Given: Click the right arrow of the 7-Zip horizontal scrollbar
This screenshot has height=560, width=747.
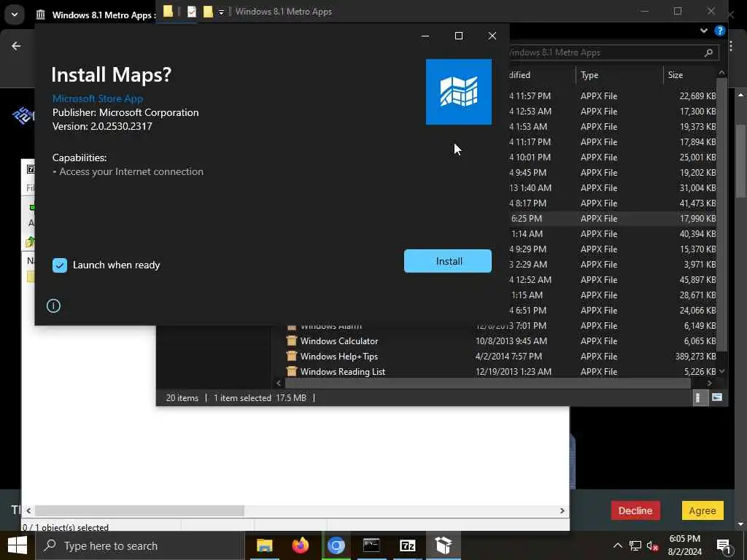Looking at the screenshot, I should pos(562,510).
